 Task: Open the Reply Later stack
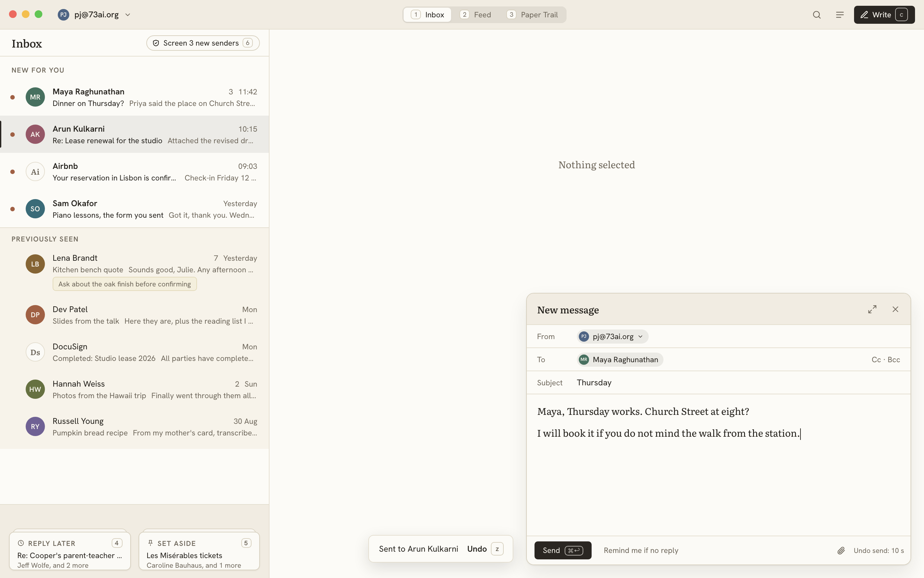70,551
